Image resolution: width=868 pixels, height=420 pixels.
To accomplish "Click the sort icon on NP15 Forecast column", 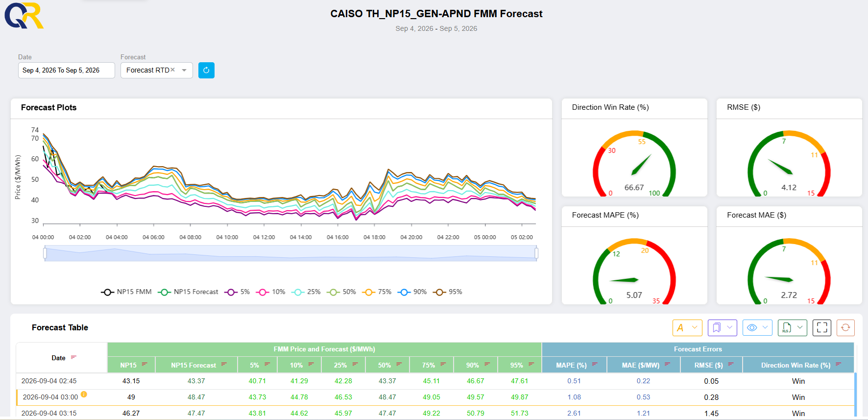I will pyautogui.click(x=224, y=365).
